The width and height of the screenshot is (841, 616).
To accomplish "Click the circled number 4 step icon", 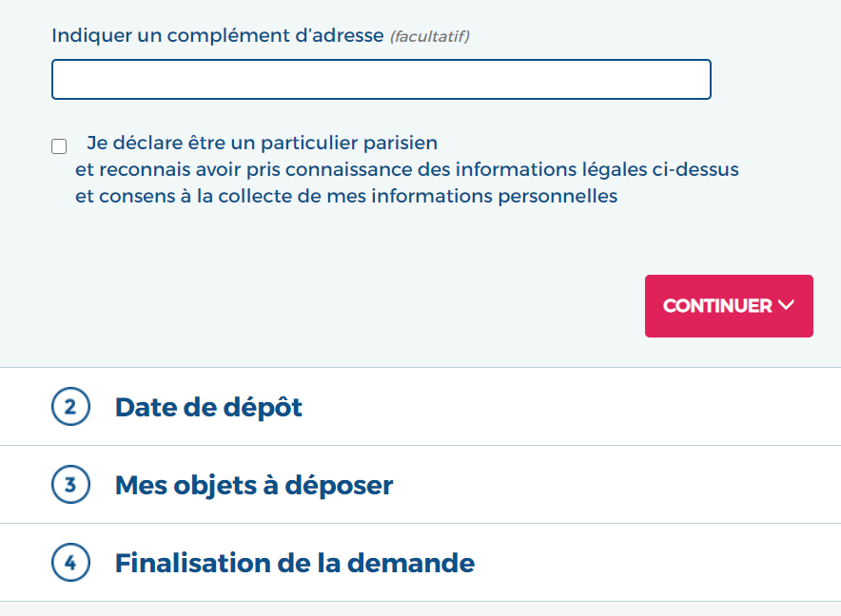I will [x=70, y=563].
